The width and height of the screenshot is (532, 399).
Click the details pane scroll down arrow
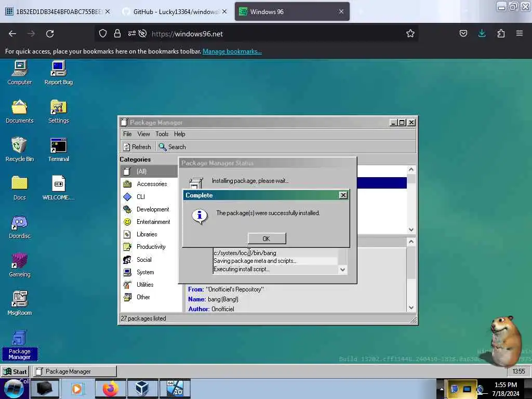point(411,308)
